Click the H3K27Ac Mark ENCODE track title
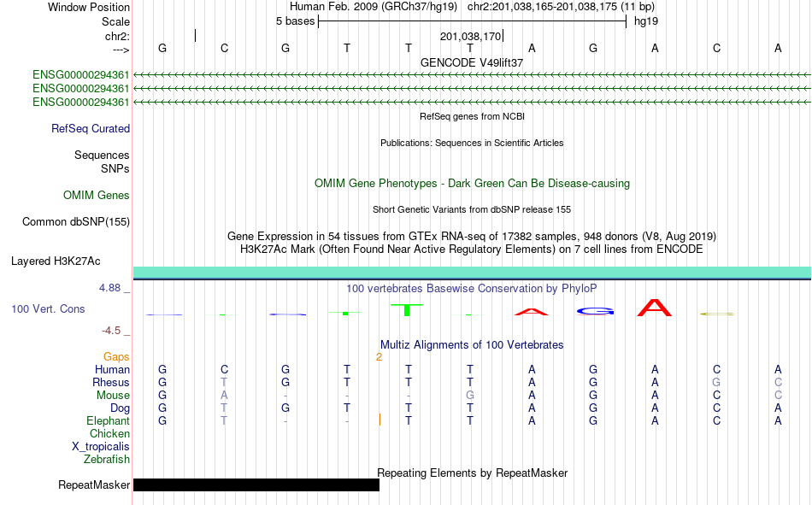Image resolution: width=812 pixels, height=505 pixels. [472, 250]
